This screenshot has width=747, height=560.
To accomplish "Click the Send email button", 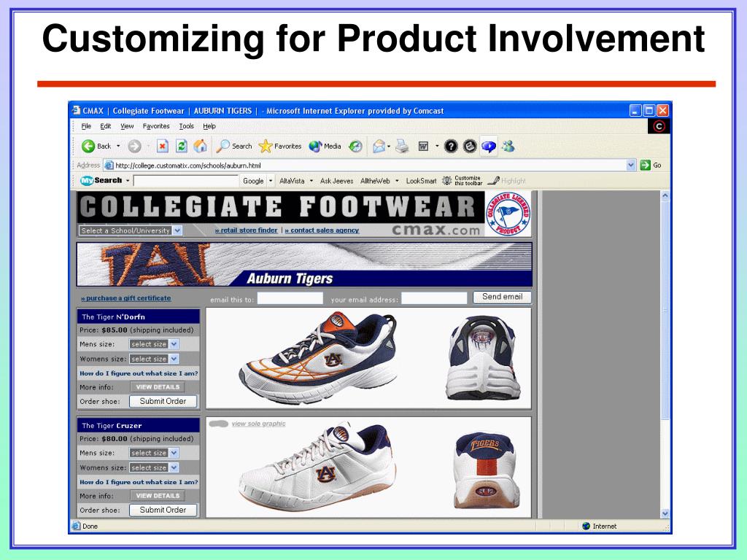I will (502, 297).
